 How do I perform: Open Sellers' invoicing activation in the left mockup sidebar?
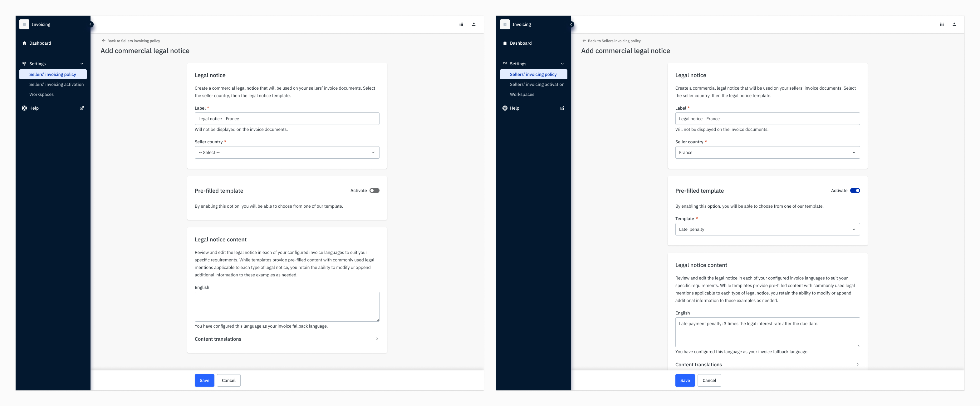pos(56,85)
